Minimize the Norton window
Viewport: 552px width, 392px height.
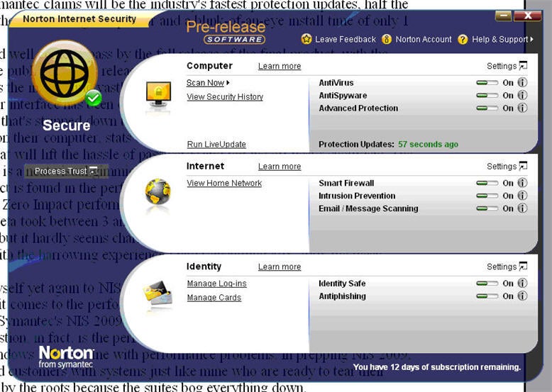click(504, 16)
